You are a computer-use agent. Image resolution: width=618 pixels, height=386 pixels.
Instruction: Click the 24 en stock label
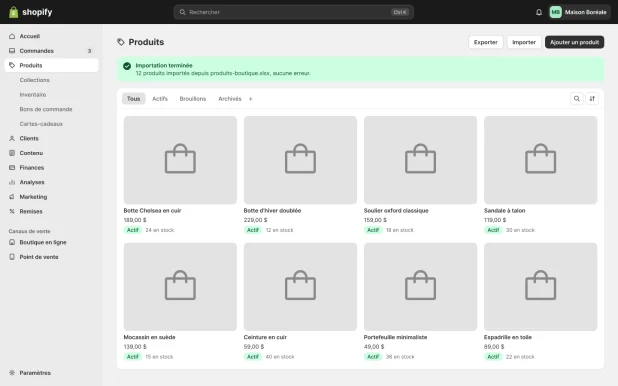(160, 230)
